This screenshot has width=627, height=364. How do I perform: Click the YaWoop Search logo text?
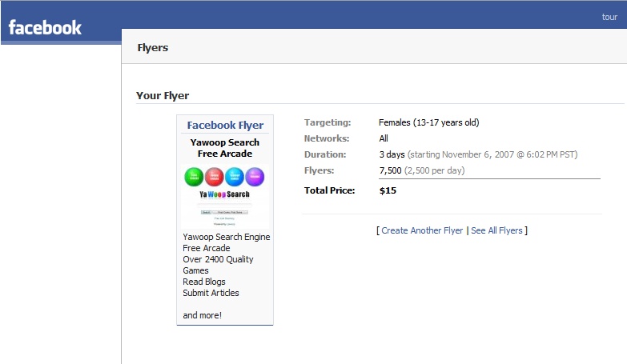pos(224,194)
